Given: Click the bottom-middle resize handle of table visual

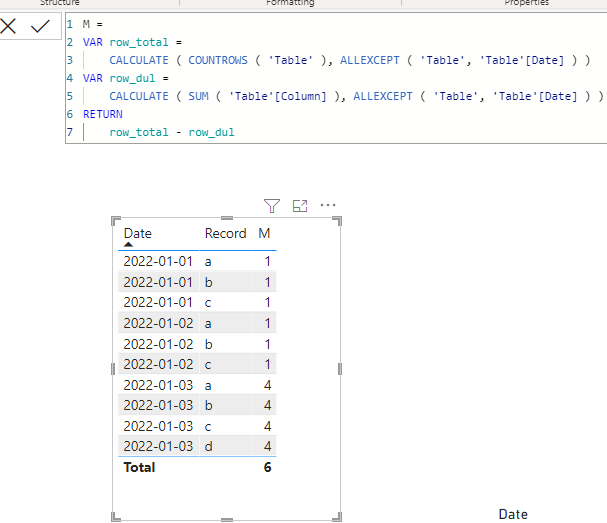Looking at the screenshot, I should point(227,520).
